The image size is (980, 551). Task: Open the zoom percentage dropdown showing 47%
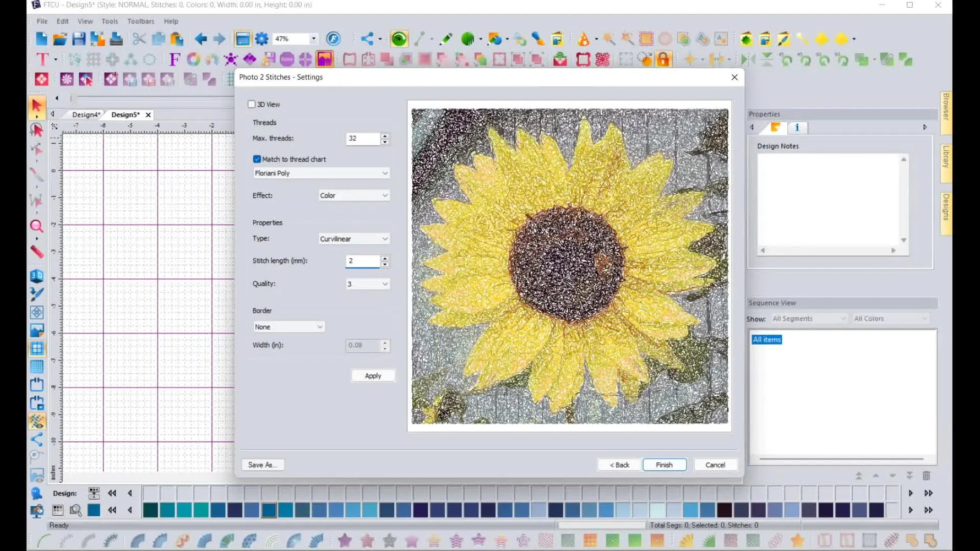coord(313,39)
